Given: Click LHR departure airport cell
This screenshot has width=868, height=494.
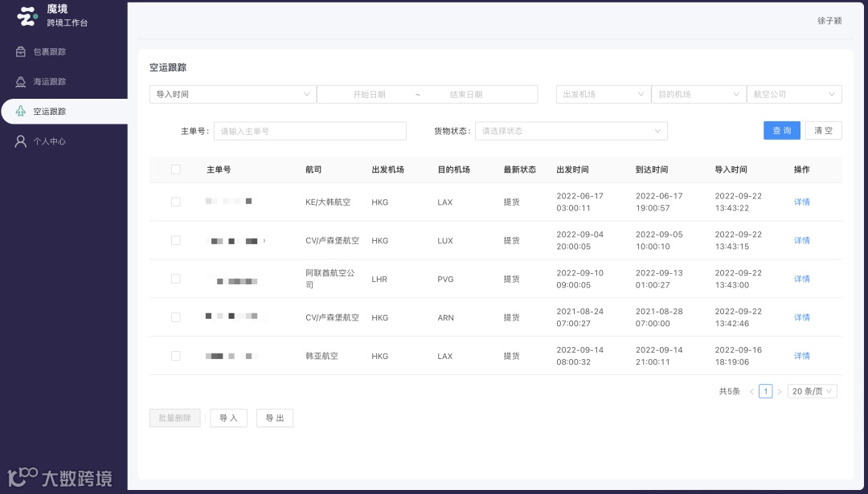Looking at the screenshot, I should (x=379, y=279).
